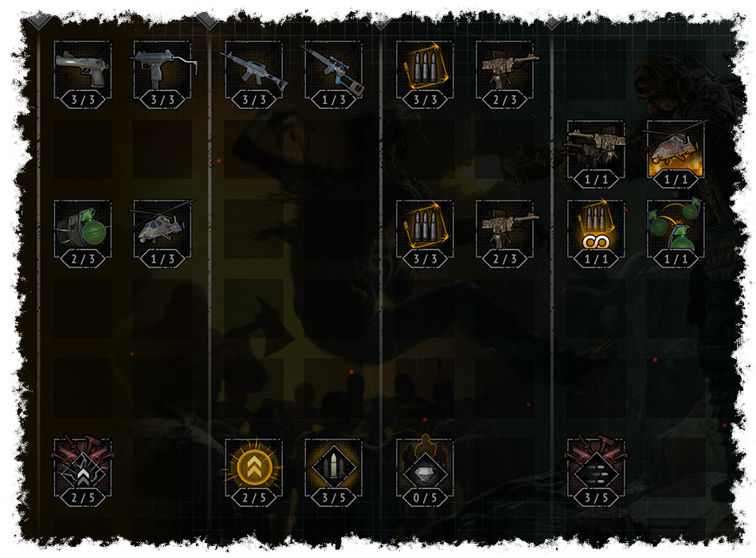Click the 0/5 counter under diamond perk
Screen dimensions: 756x558
(425, 498)
